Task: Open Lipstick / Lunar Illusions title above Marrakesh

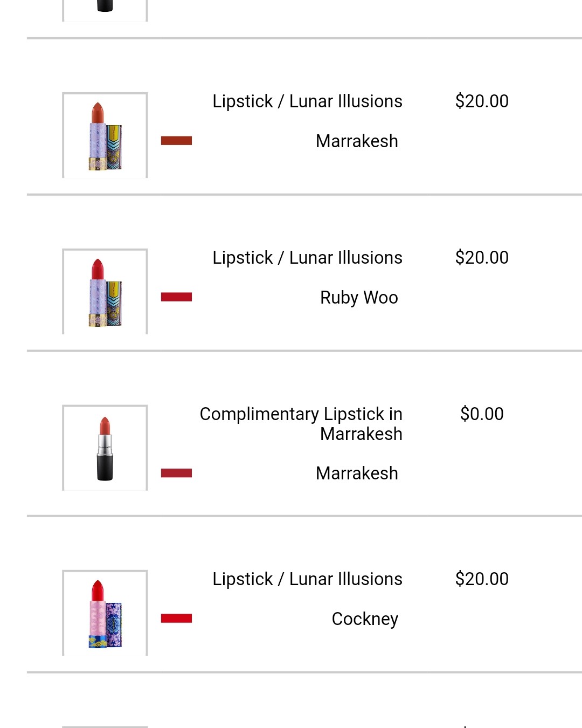Action: (307, 101)
